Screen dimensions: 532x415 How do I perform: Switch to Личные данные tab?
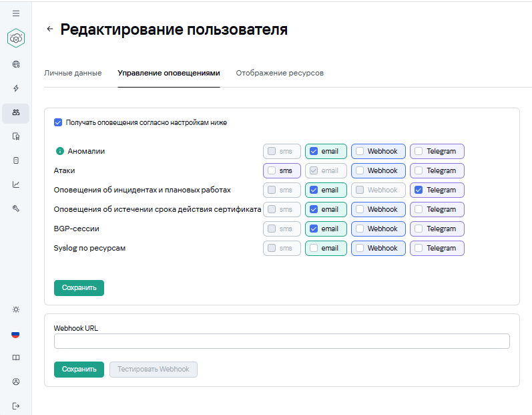[x=73, y=73]
